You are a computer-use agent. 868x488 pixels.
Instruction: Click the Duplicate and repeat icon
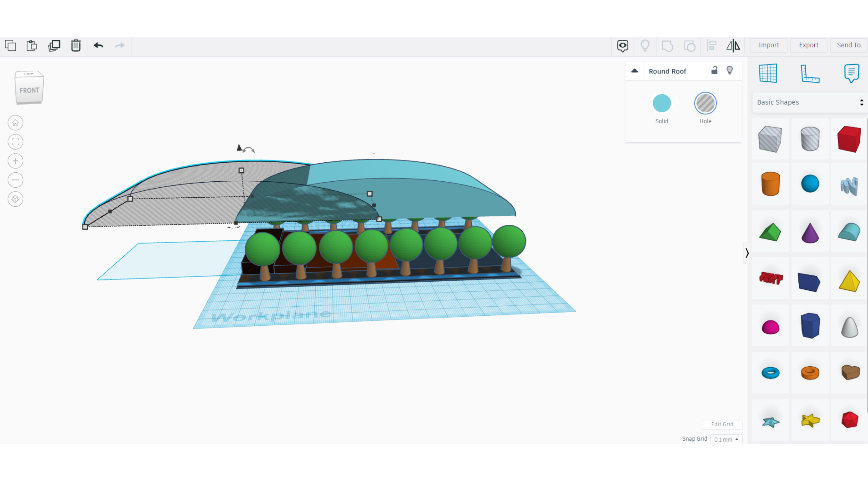pyautogui.click(x=54, y=45)
